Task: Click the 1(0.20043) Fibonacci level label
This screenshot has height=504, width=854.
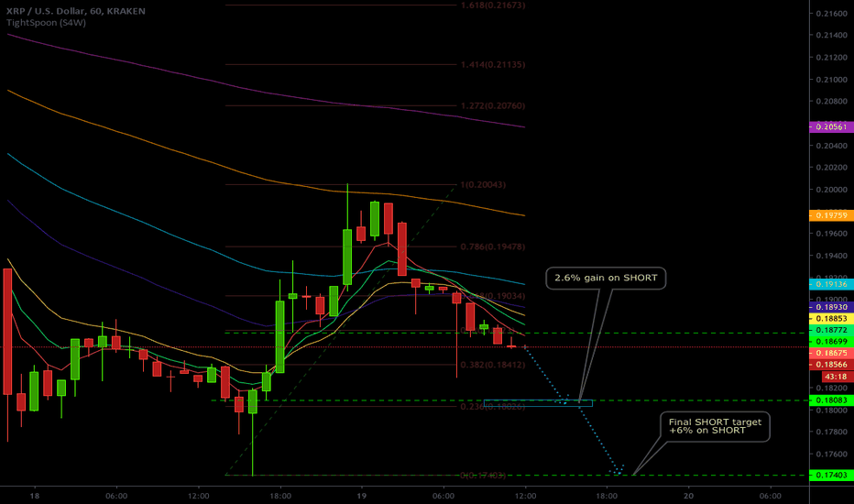Action: [x=483, y=185]
